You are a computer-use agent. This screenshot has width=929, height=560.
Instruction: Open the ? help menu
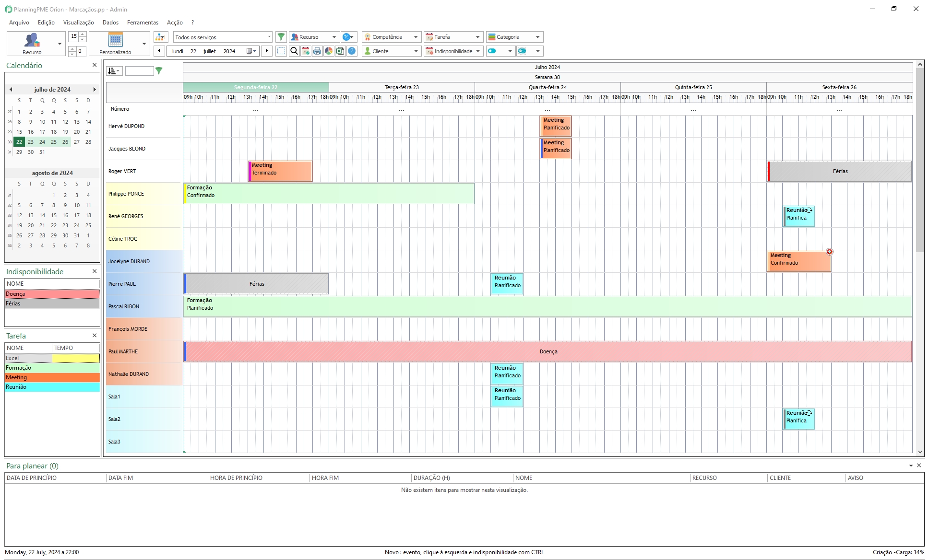pos(192,23)
